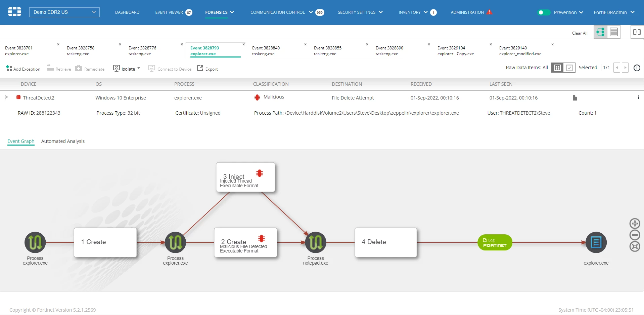Expand the Forensics menu

220,12
